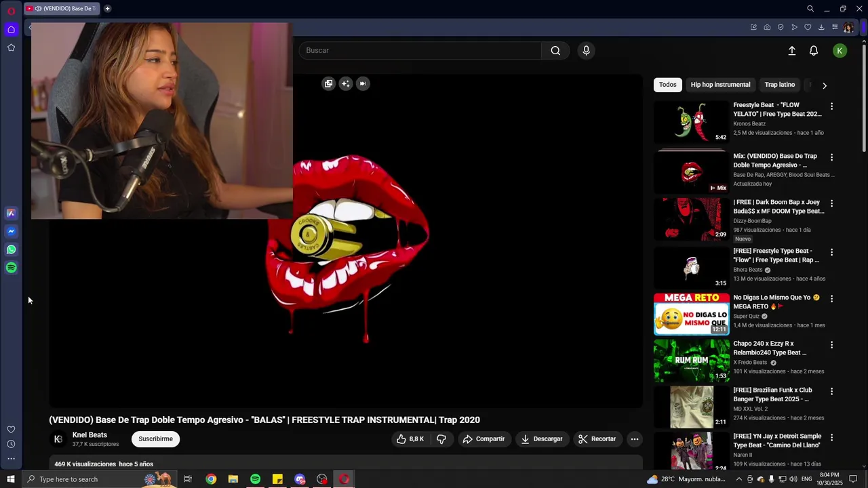This screenshot has width=868, height=488.
Task: Open Opera downloads icon
Action: click(821, 27)
